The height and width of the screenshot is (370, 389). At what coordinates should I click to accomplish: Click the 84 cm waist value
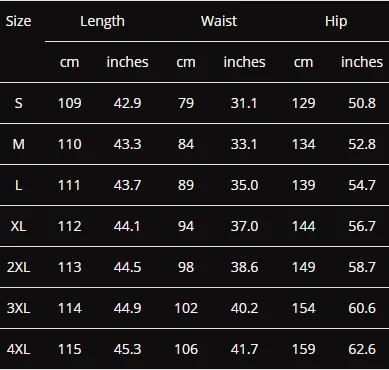186,144
